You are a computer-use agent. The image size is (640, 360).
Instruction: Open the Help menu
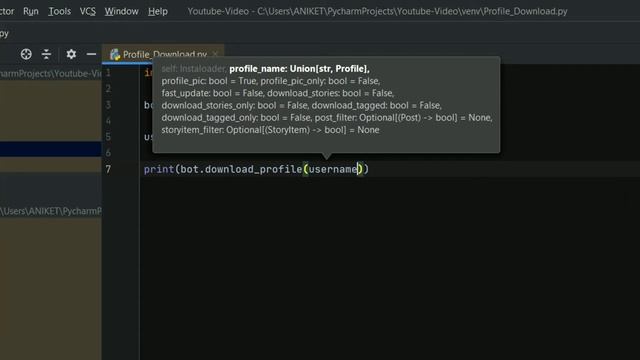[158, 11]
